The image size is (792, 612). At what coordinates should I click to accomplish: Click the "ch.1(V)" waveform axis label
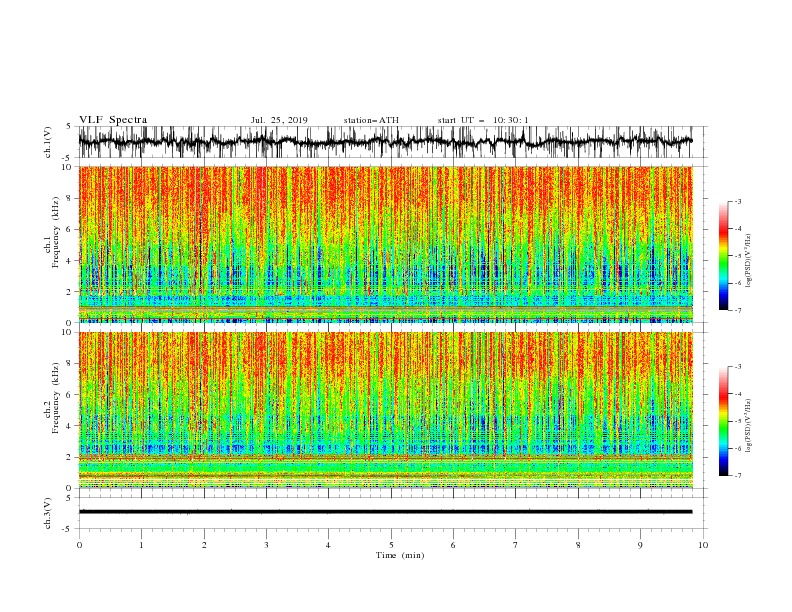point(48,142)
